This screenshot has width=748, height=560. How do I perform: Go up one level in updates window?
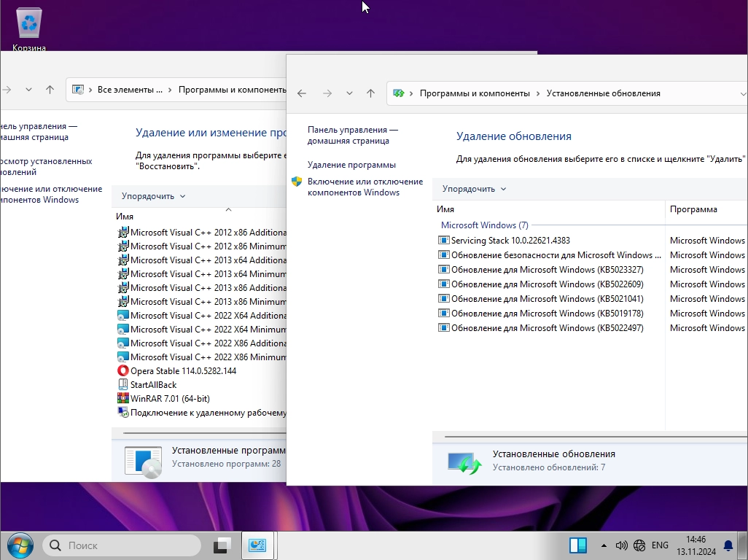370,93
